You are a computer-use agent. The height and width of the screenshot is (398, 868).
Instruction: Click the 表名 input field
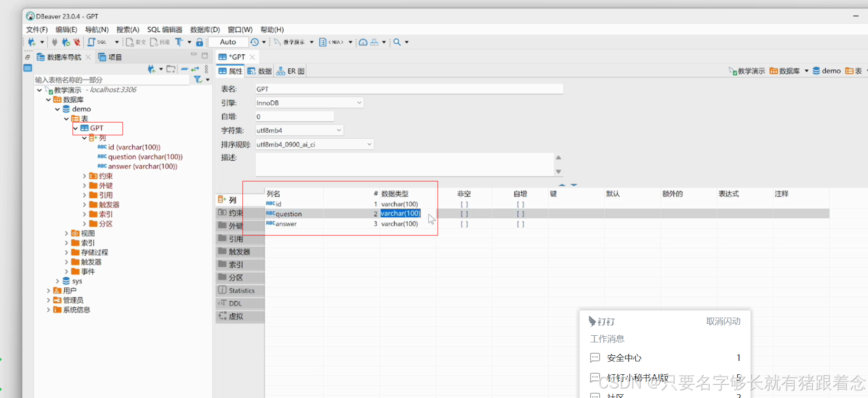coord(409,89)
